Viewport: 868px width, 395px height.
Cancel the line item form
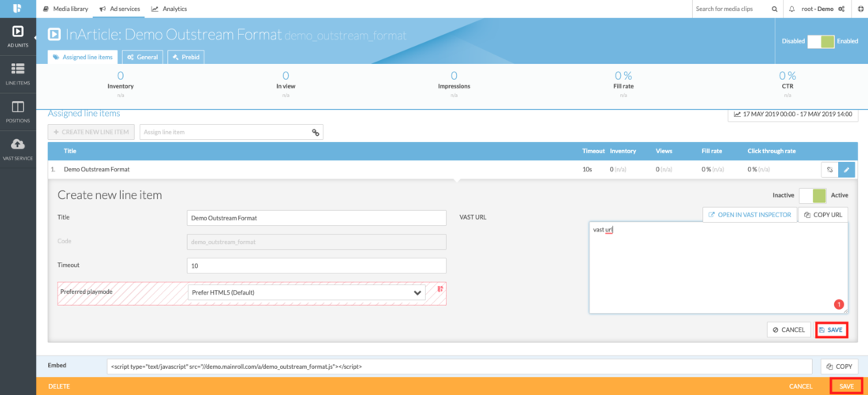point(789,329)
